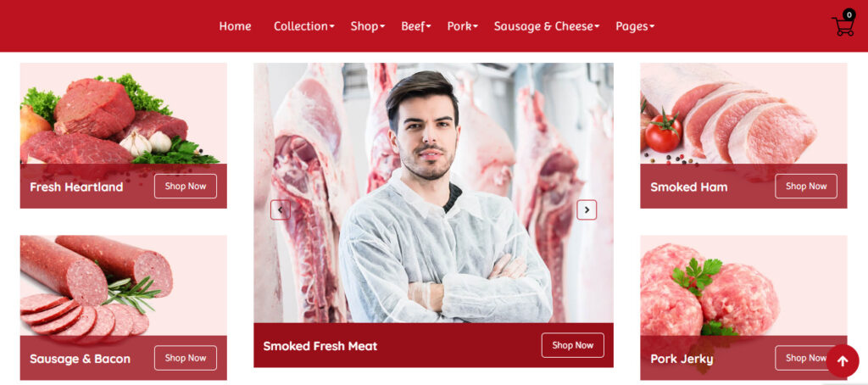
Task: Open the Pork dropdown menu
Action: 462,26
